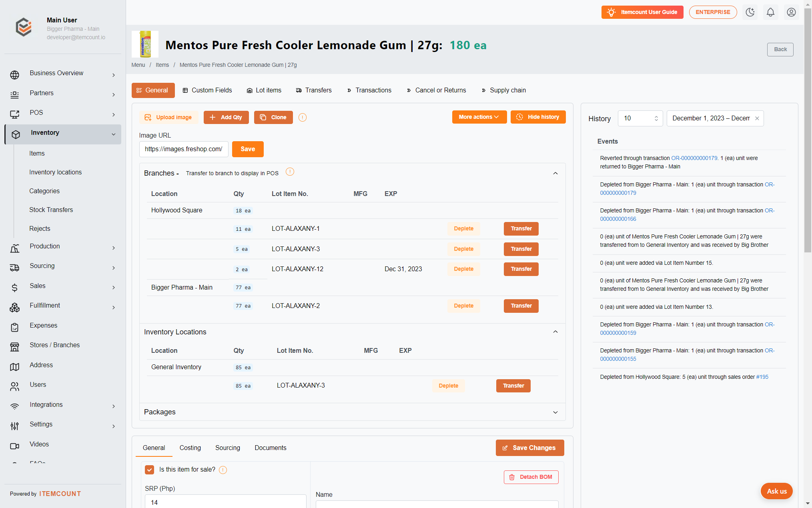
Task: Transfer lot LOT-ALAXANY-12
Action: [x=521, y=269]
